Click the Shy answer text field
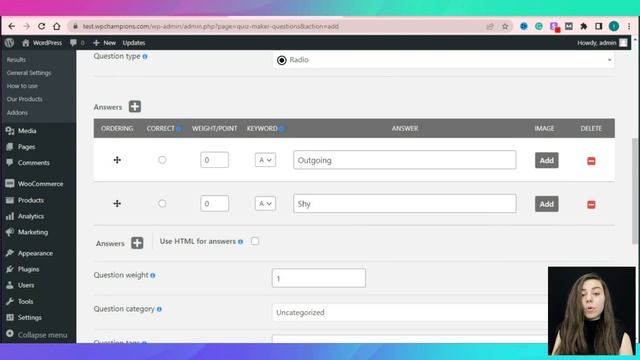 tap(404, 203)
